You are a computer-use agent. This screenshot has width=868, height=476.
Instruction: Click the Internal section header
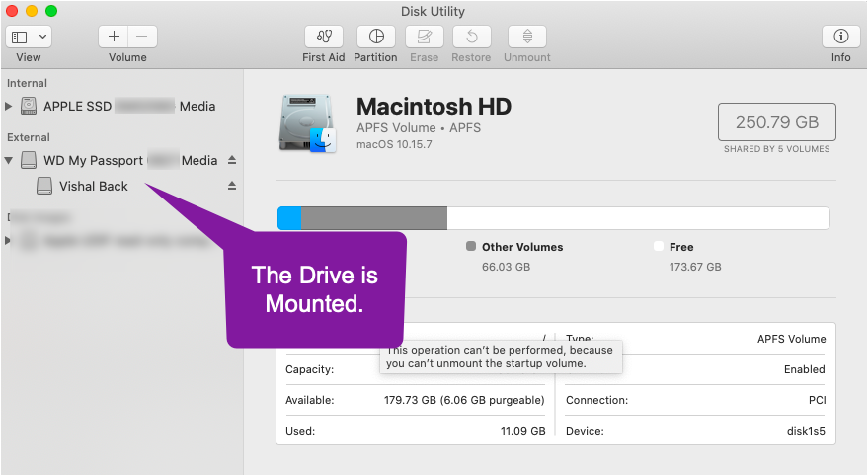pos(27,83)
